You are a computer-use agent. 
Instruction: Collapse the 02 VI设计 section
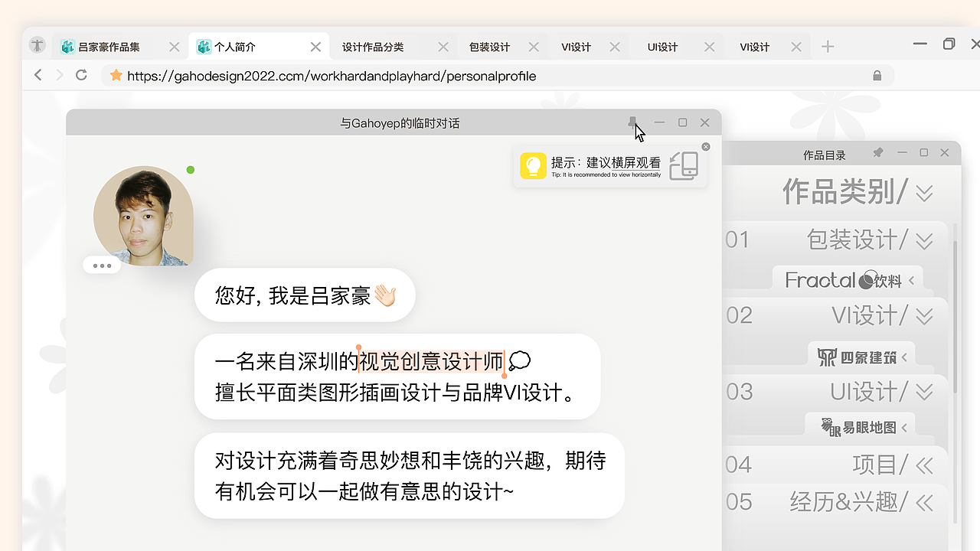point(924,315)
